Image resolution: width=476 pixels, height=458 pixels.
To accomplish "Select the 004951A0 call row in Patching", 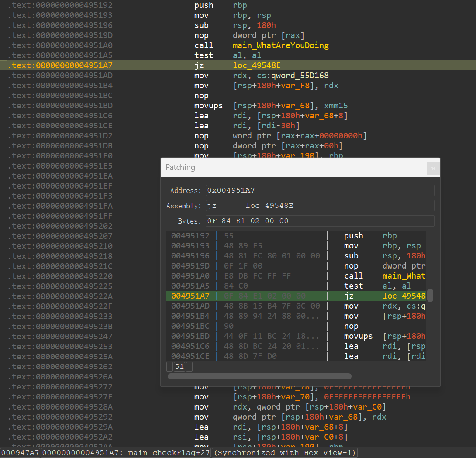I will [296, 276].
